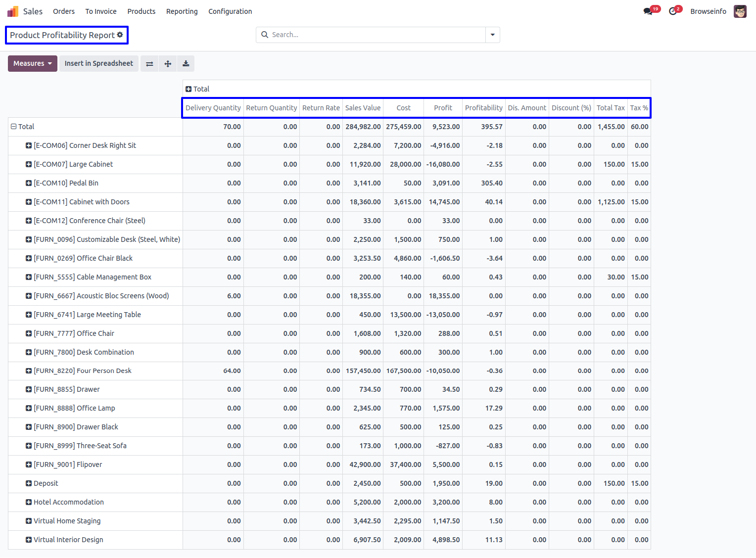Viewport: 756px width, 558px height.
Task: Click the Download xlsx icon
Action: pos(186,64)
